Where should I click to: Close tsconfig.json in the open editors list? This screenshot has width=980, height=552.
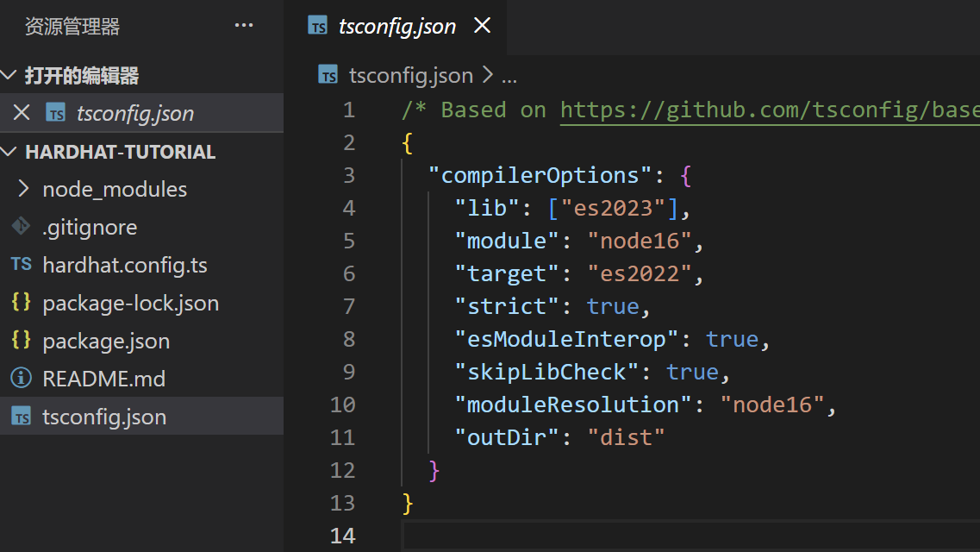tap(22, 113)
